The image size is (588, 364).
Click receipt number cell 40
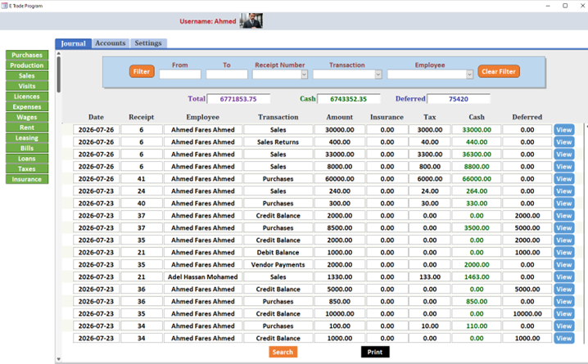click(142, 204)
